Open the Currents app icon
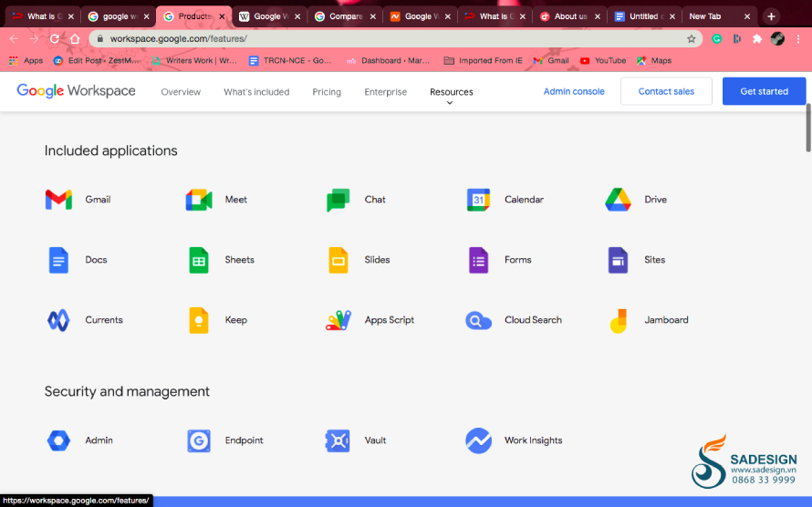The height and width of the screenshot is (507, 812). coord(58,320)
